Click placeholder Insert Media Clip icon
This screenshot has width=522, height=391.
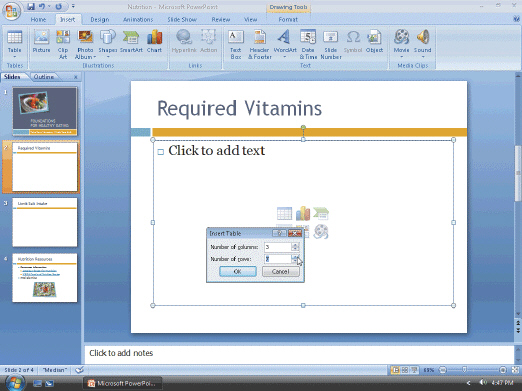tap(321, 231)
